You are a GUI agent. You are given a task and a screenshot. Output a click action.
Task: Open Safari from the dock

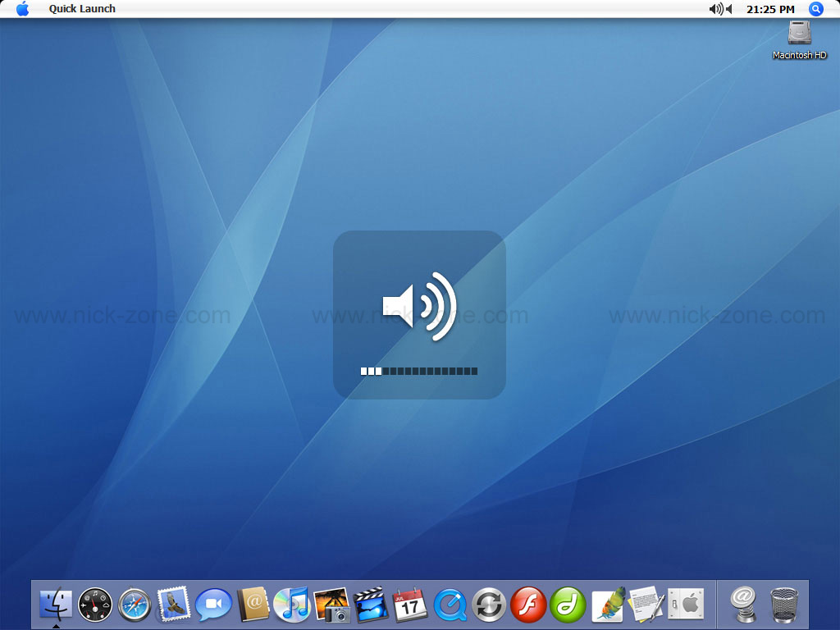135,605
